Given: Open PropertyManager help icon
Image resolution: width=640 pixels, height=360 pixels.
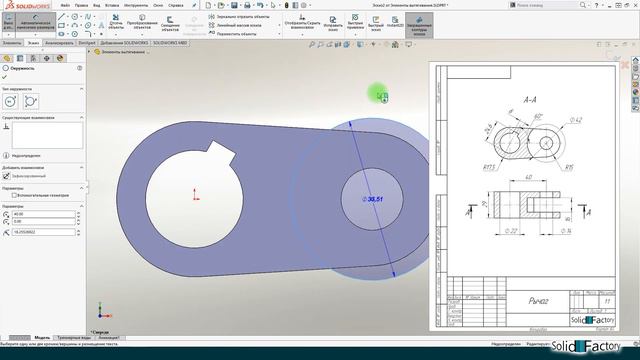Looking at the screenshot, I should pyautogui.click(x=80, y=68).
